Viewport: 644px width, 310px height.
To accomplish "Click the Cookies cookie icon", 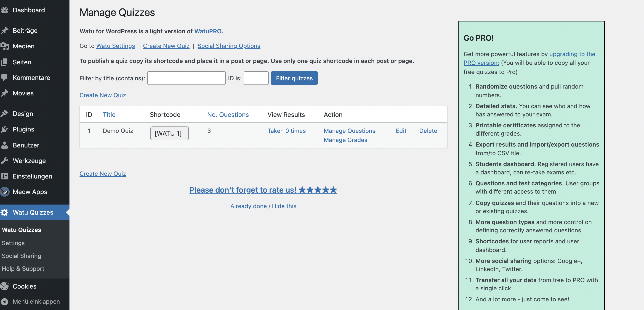I will click(5, 286).
